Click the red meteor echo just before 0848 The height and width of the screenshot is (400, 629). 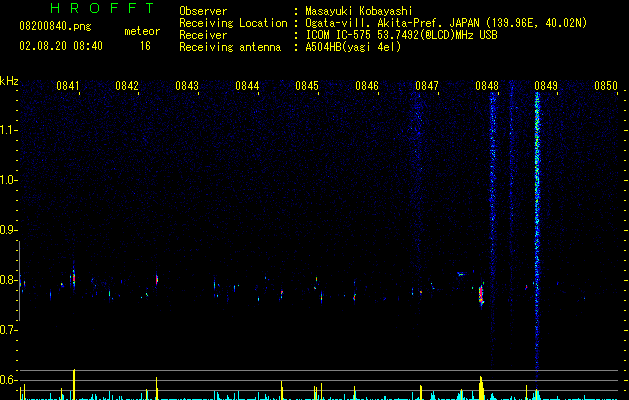point(481,295)
